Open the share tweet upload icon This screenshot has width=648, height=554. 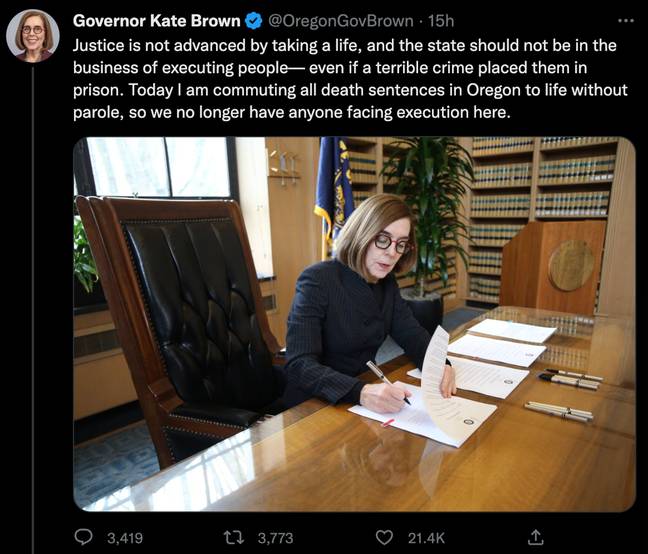pyautogui.click(x=535, y=537)
